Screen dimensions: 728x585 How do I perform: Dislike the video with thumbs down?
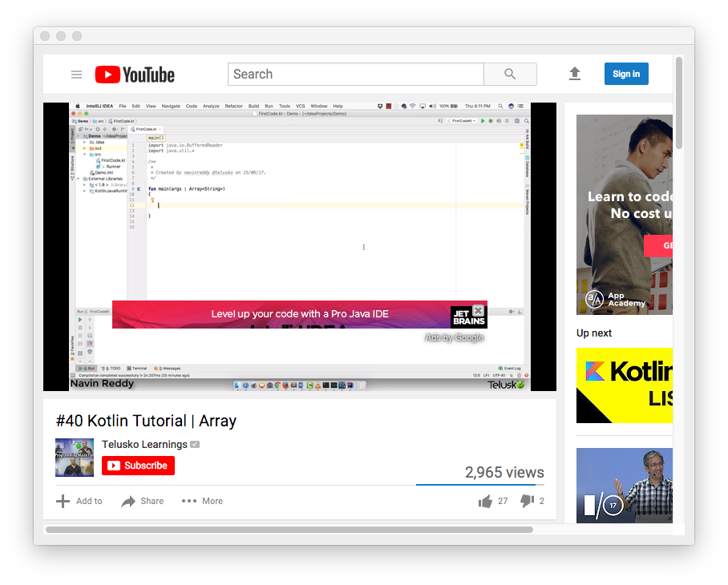[x=532, y=501]
